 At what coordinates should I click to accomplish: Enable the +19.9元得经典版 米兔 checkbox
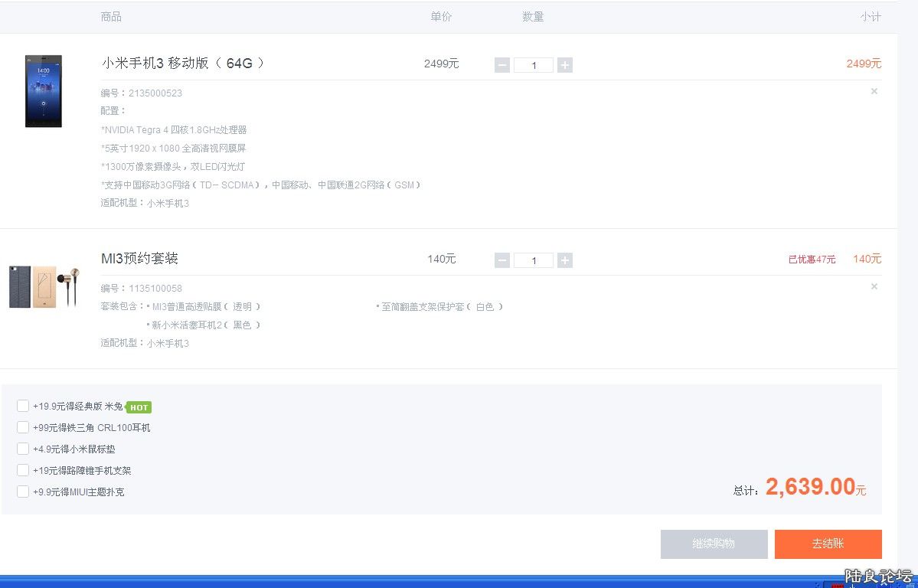[23, 406]
